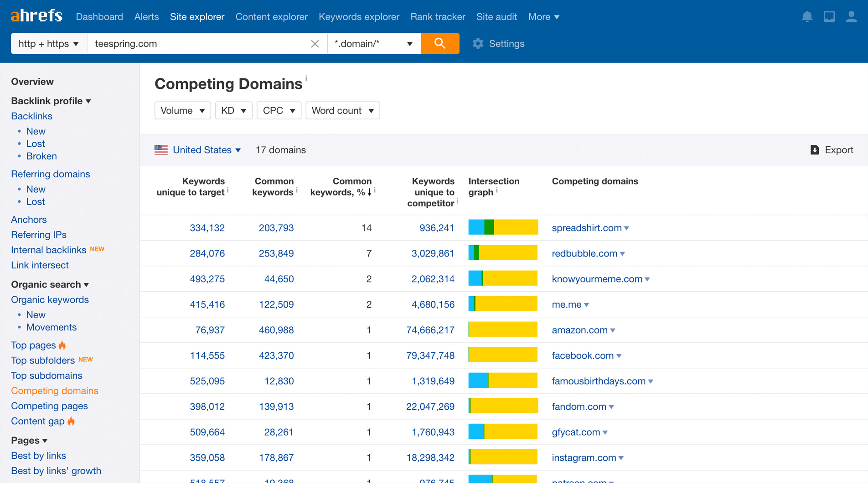
Task: Collapse the Pages section
Action: 29,441
